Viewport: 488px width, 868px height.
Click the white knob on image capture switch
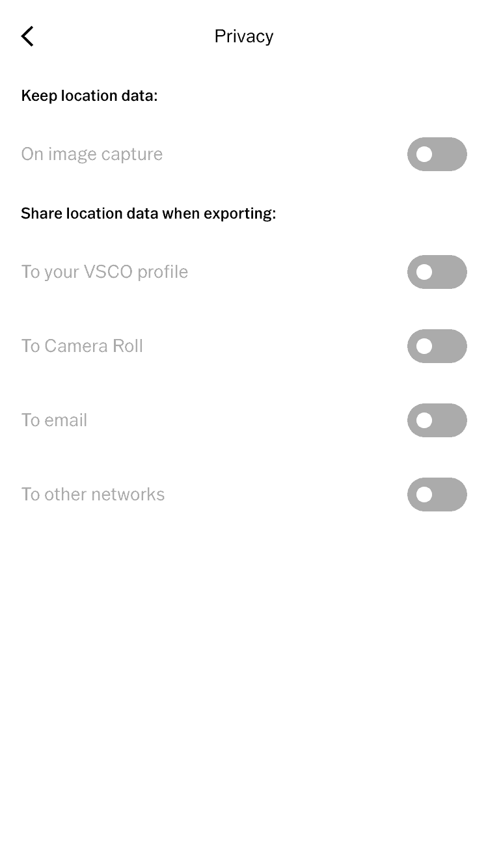[x=424, y=154]
